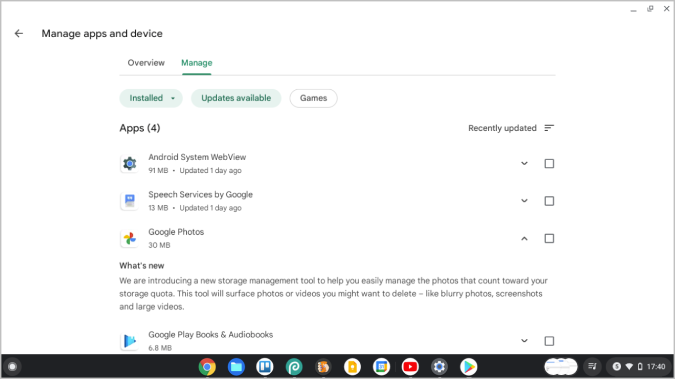Go back with the arrow icon
The height and width of the screenshot is (379, 675).
point(19,34)
